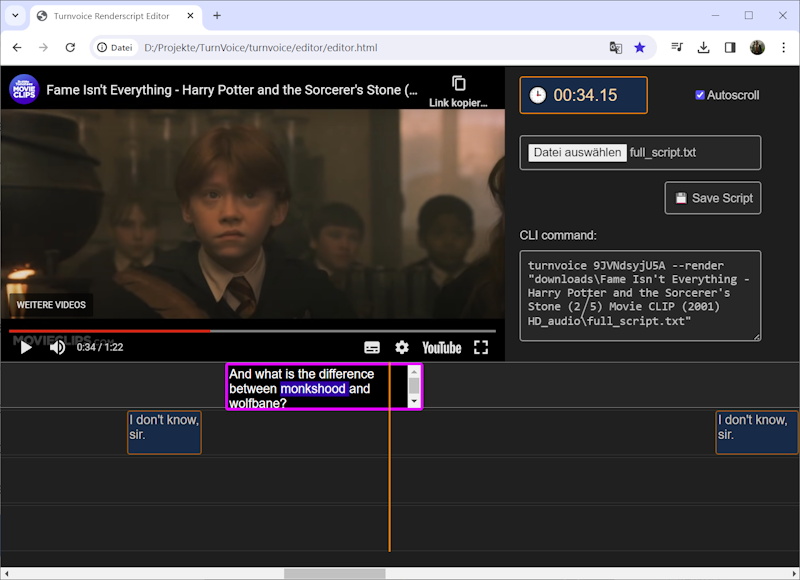Click inside the CLI command text area
Viewport: 800px width, 580px height.
point(640,295)
